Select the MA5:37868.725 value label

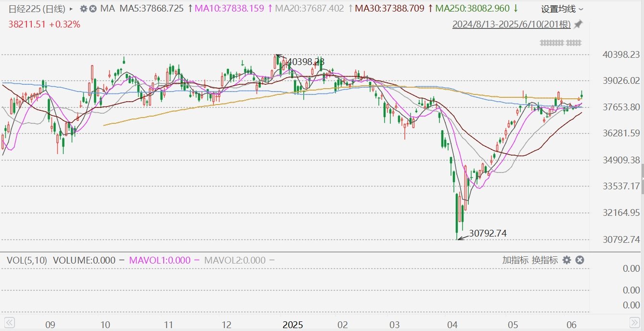click(152, 9)
